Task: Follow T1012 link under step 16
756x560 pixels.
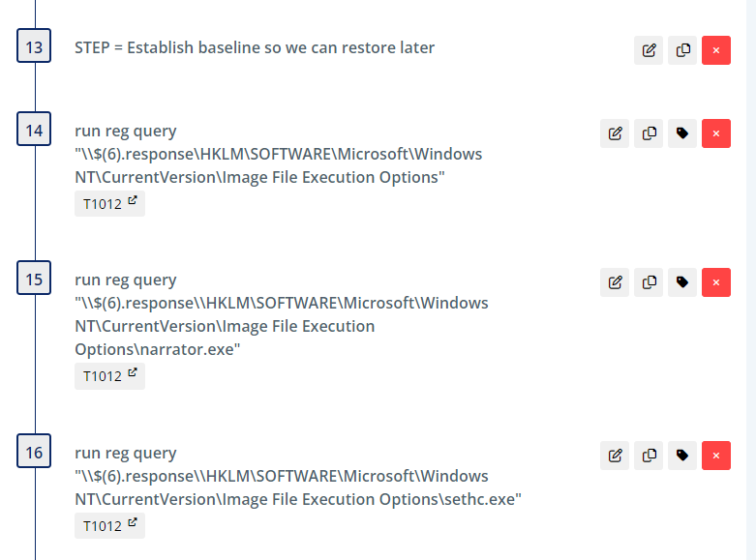Action: 109,526
